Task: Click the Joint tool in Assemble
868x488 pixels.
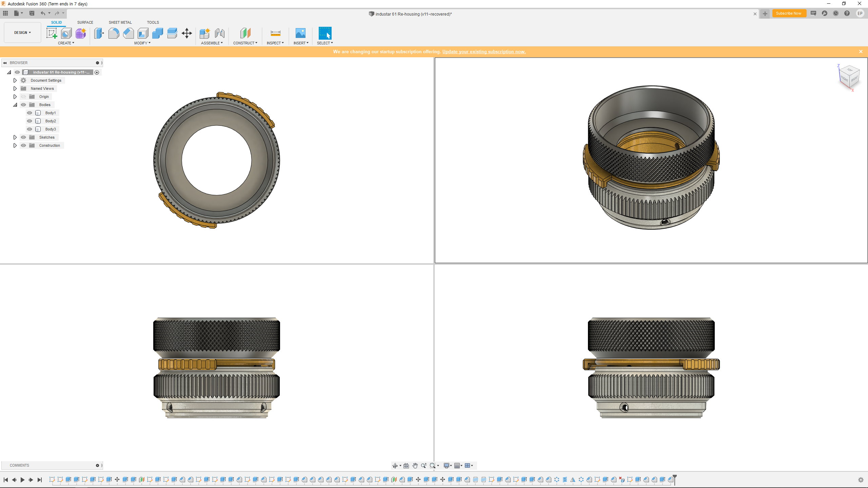Action: pos(220,33)
